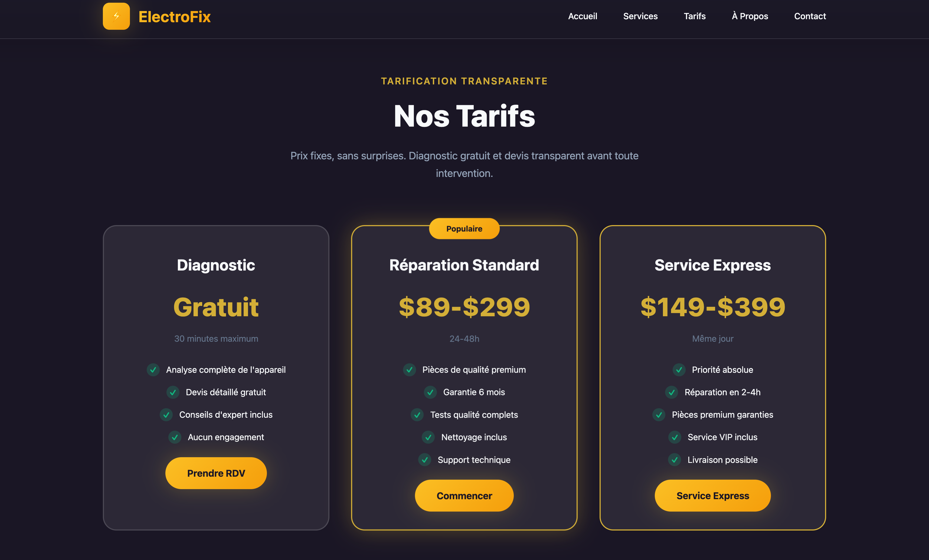929x560 pixels.
Task: Open the Services navigation item
Action: [x=640, y=16]
